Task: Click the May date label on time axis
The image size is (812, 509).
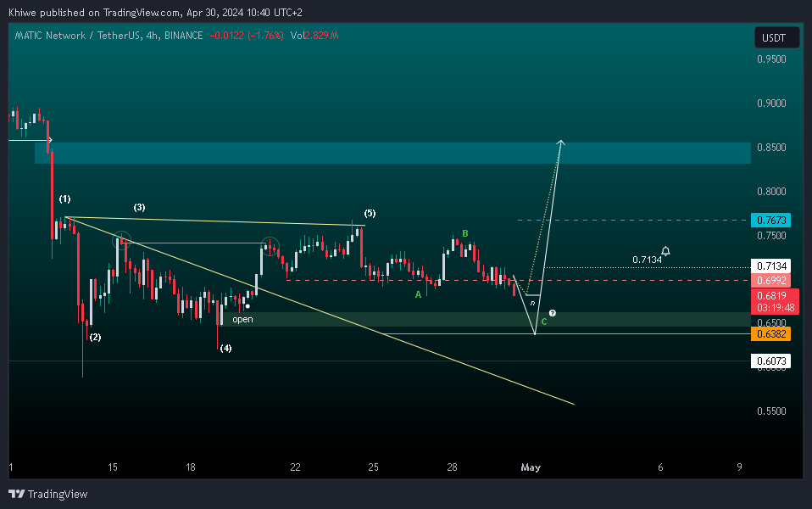Action: (x=531, y=467)
